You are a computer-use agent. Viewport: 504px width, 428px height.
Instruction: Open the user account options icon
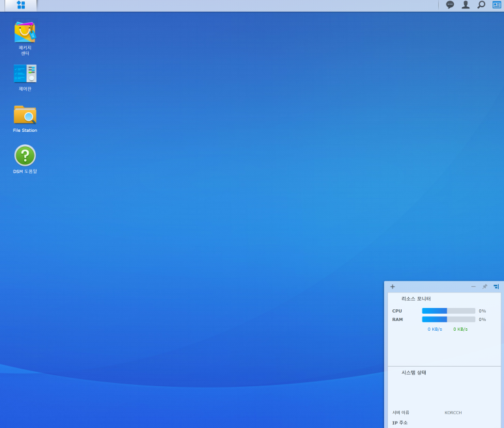[x=466, y=5]
